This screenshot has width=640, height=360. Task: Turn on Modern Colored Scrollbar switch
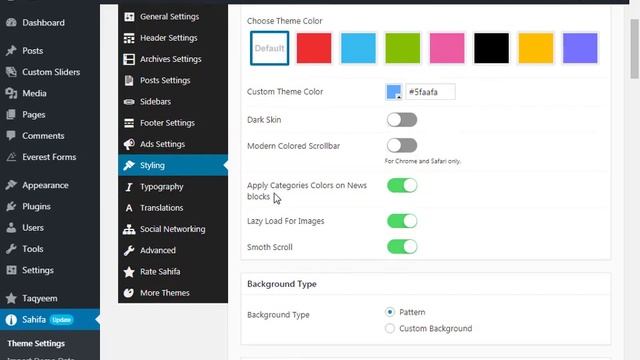(x=402, y=145)
